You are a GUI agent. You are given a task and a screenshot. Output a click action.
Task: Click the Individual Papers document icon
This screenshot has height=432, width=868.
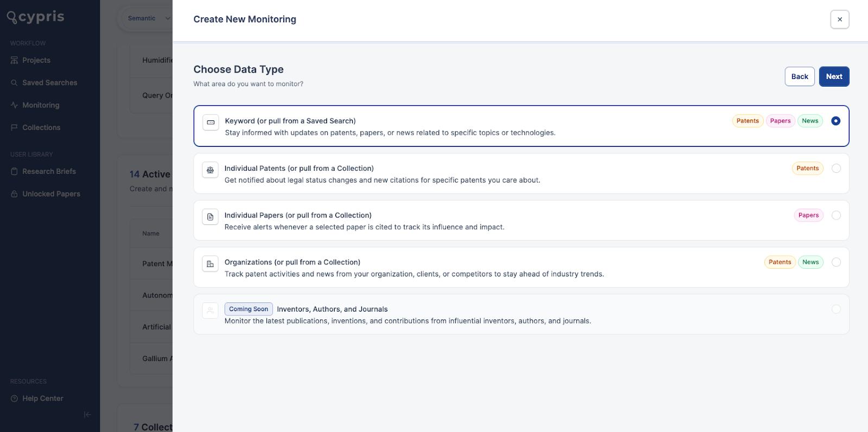click(210, 217)
